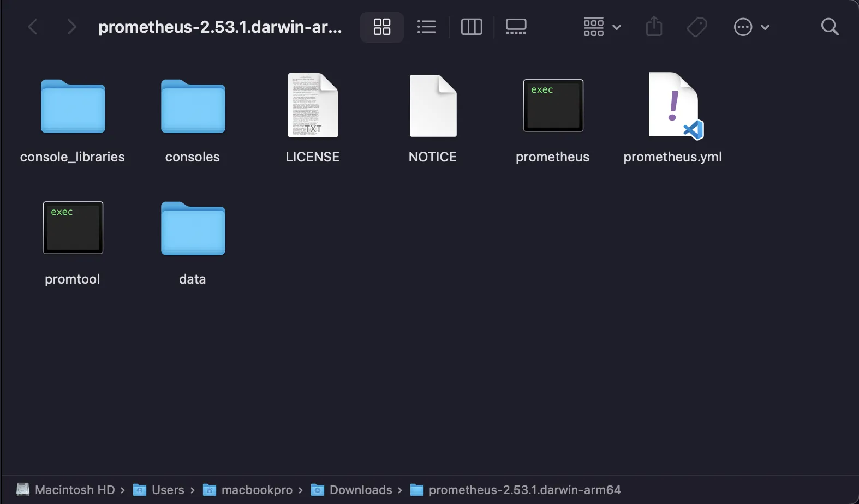Switch to list view
Viewport: 859px width, 504px height.
coord(427,27)
